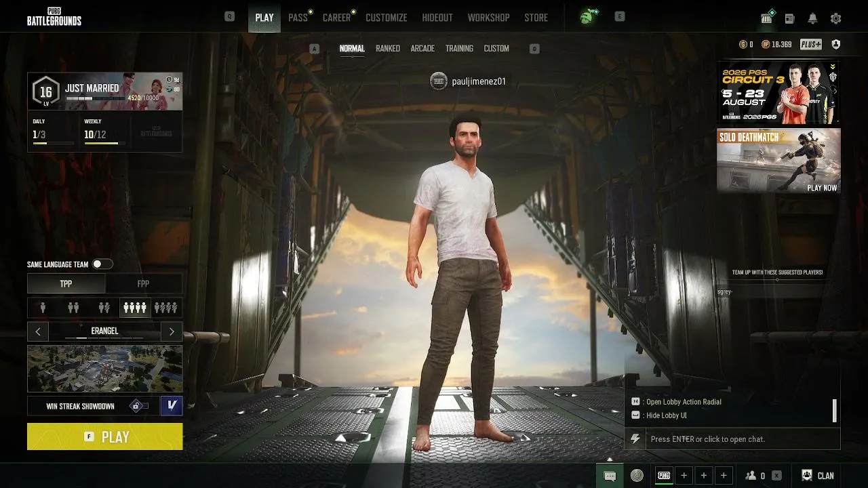Click the BP currency icon

[766, 44]
